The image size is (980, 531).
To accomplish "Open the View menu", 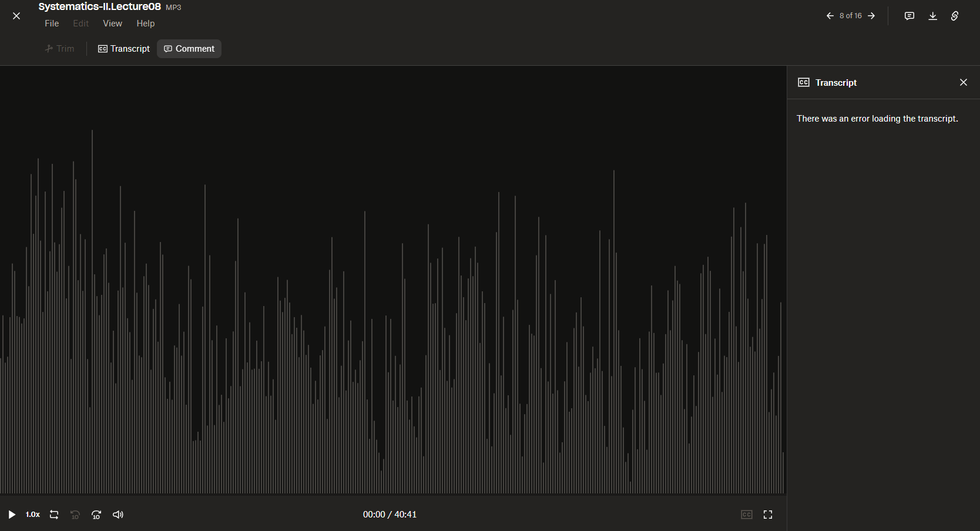I will pos(112,23).
